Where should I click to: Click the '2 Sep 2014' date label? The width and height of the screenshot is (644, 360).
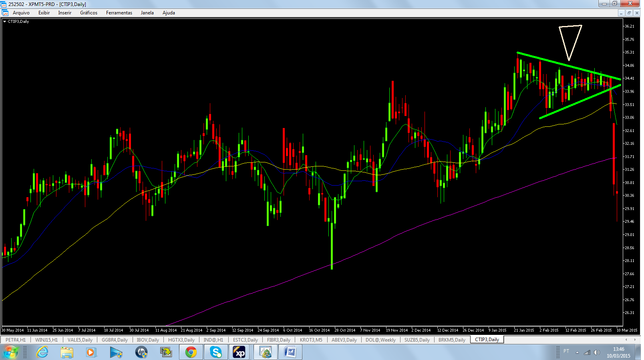tap(216, 330)
